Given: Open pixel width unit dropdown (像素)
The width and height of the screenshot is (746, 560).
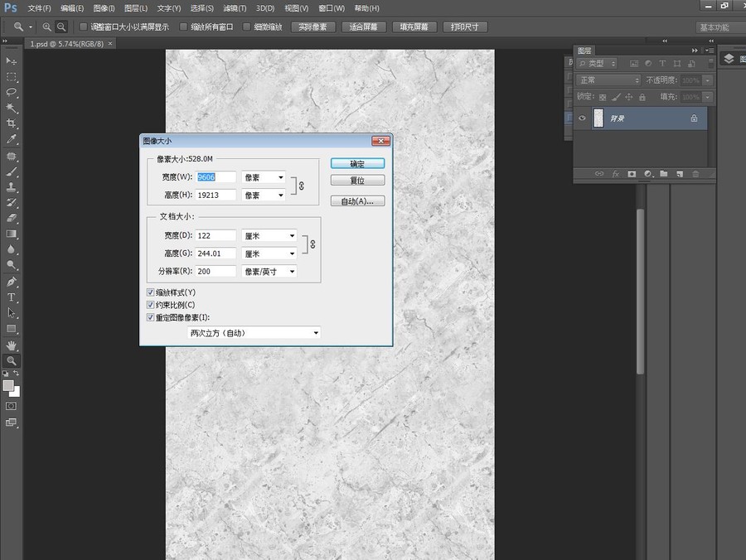Looking at the screenshot, I should tap(263, 177).
